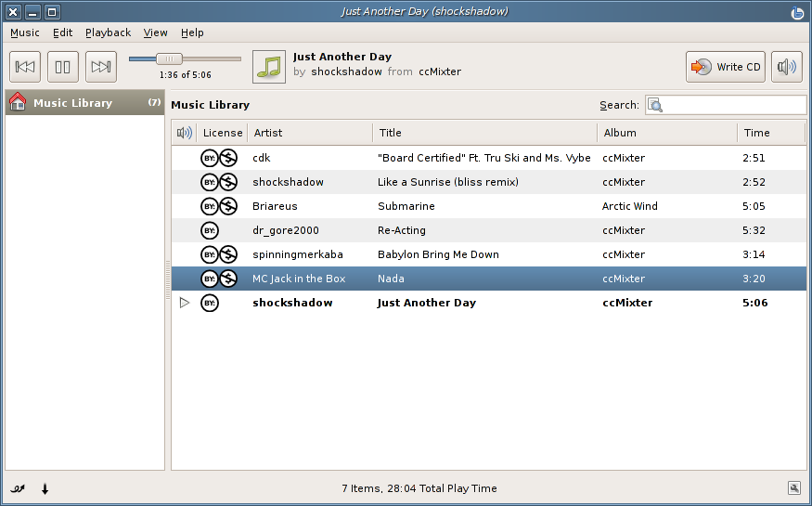Click the '7 Items, 28:04 Total Play Time' status
The width and height of the screenshot is (812, 506).
(x=419, y=488)
